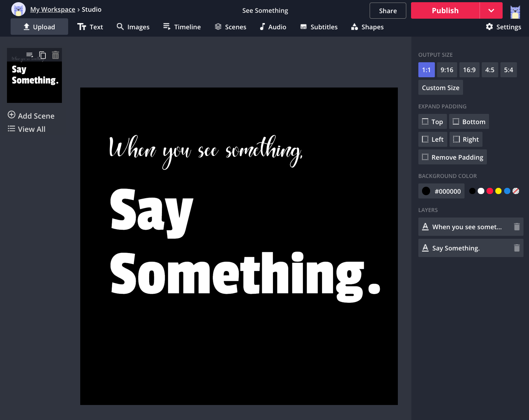Expand padding on Bottom

pos(469,122)
